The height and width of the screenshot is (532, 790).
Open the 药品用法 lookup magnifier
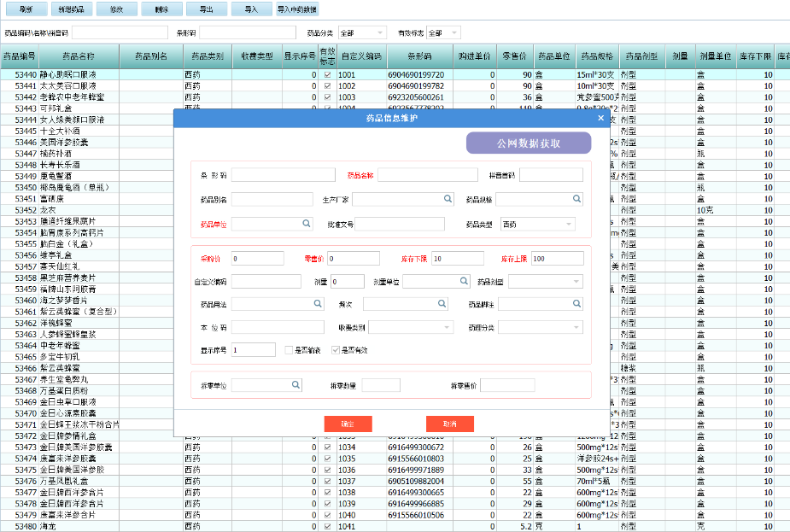[317, 303]
